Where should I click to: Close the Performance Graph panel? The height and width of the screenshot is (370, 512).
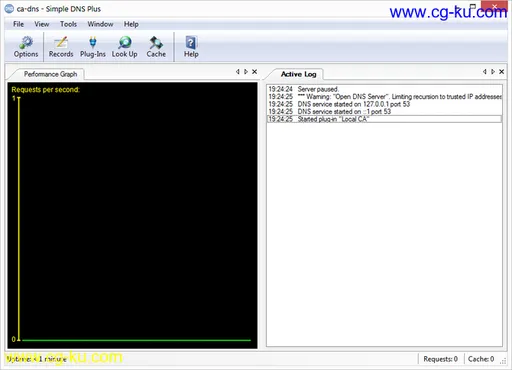(x=254, y=72)
